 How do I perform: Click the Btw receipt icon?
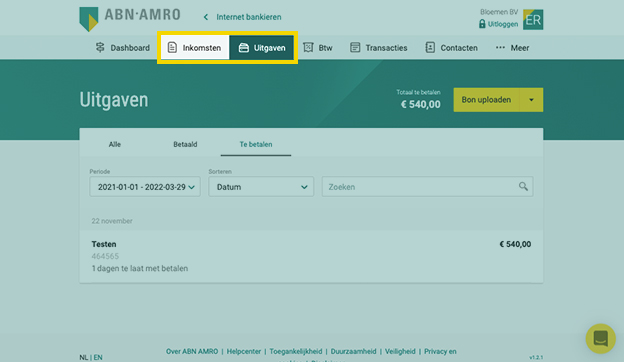[x=308, y=48]
